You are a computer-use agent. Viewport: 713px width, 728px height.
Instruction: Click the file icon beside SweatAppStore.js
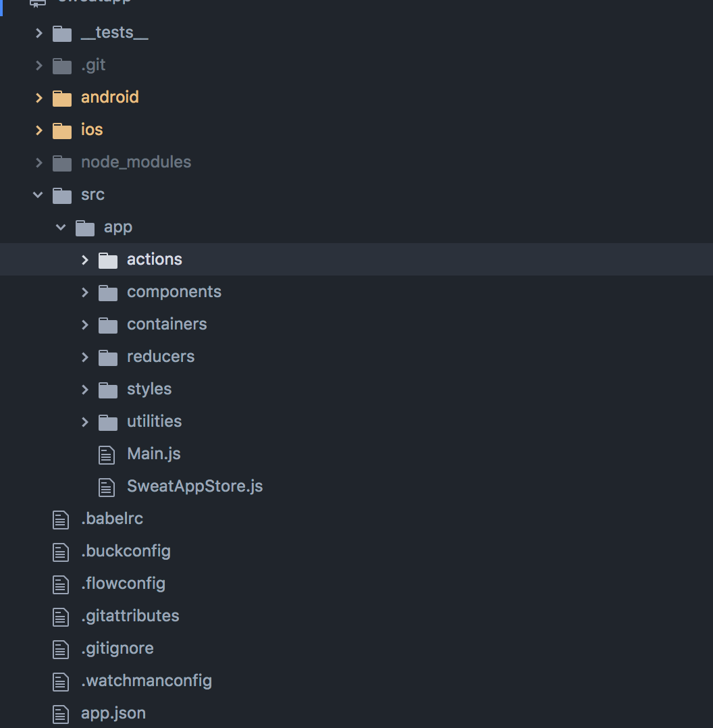(x=106, y=486)
